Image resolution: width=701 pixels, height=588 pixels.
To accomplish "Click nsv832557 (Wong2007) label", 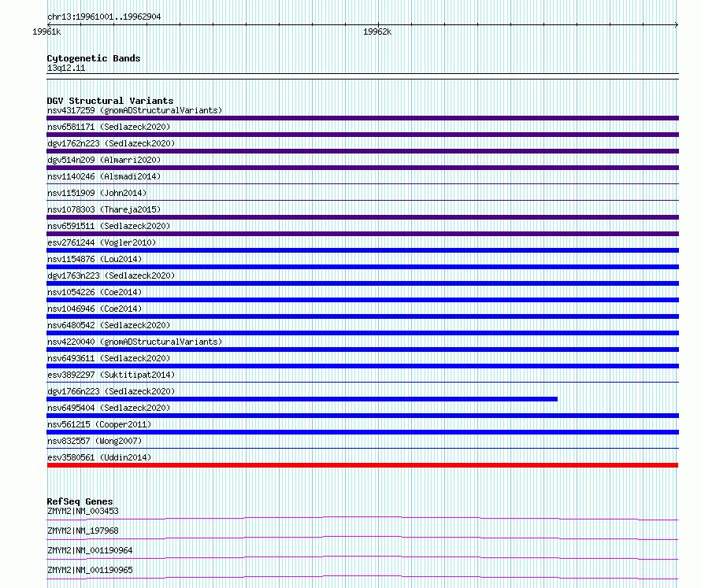I will (x=95, y=441).
